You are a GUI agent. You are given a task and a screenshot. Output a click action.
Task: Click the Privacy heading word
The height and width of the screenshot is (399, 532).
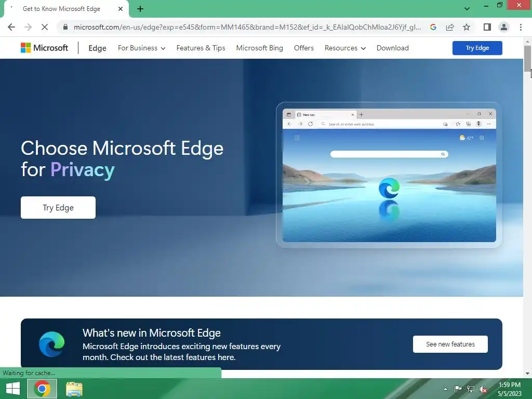(x=83, y=170)
